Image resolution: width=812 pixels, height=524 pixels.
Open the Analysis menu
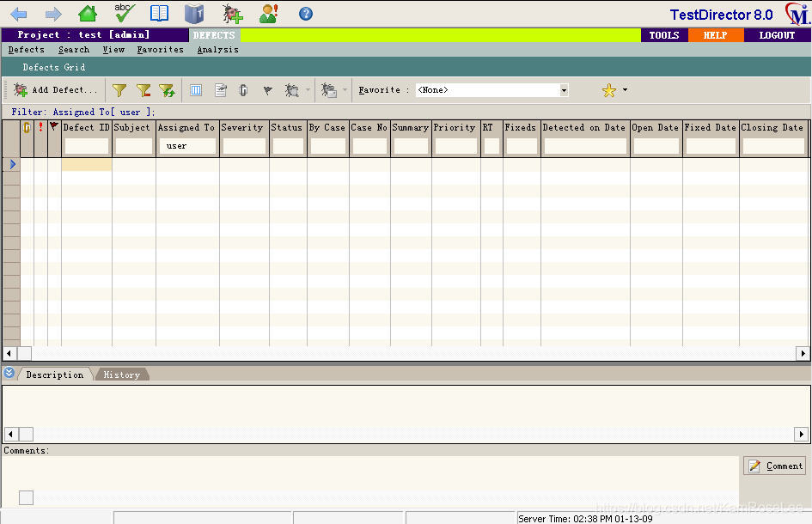pos(217,50)
